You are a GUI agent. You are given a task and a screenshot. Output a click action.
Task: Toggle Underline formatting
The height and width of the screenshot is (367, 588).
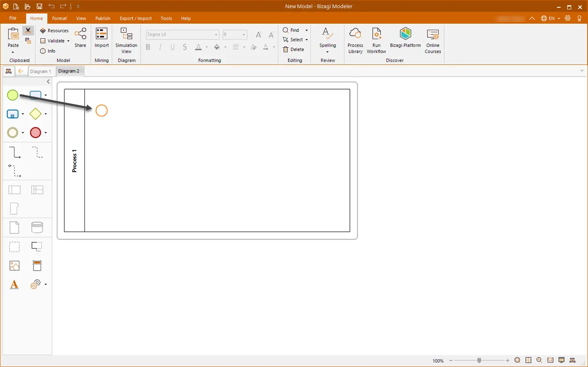coord(173,47)
